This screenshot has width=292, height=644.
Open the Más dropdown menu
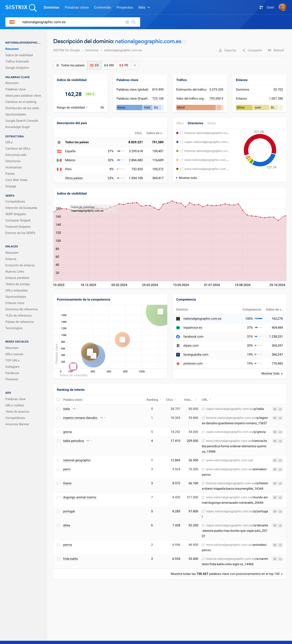click(144, 8)
